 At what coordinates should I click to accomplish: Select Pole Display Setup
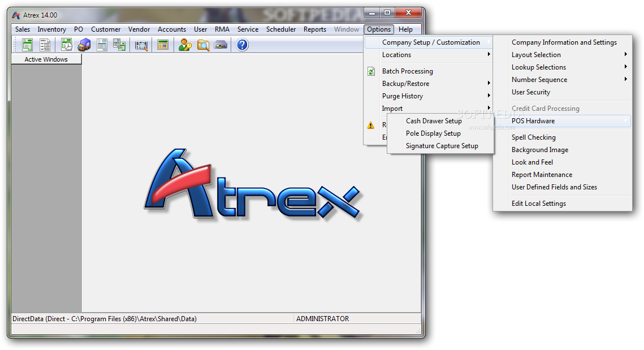440,133
